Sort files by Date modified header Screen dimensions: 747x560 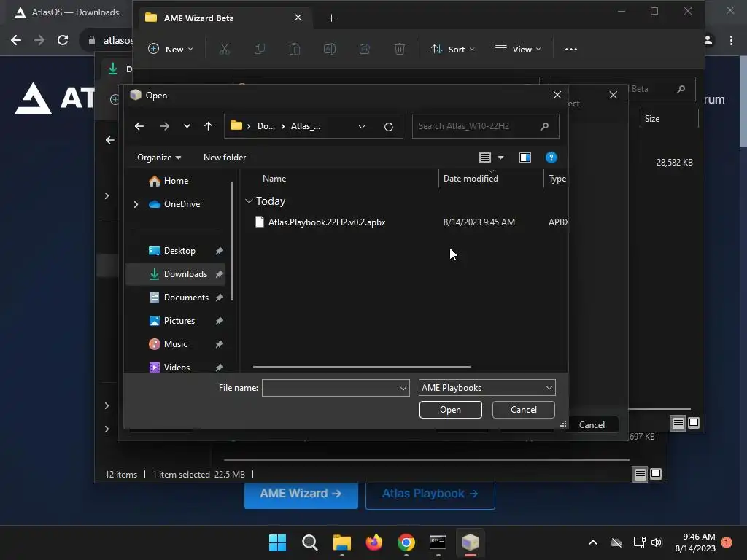[471, 179]
